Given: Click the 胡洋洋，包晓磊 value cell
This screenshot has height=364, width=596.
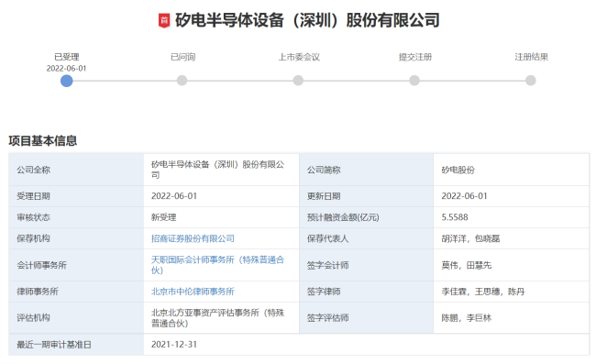Looking at the screenshot, I should (512, 238).
